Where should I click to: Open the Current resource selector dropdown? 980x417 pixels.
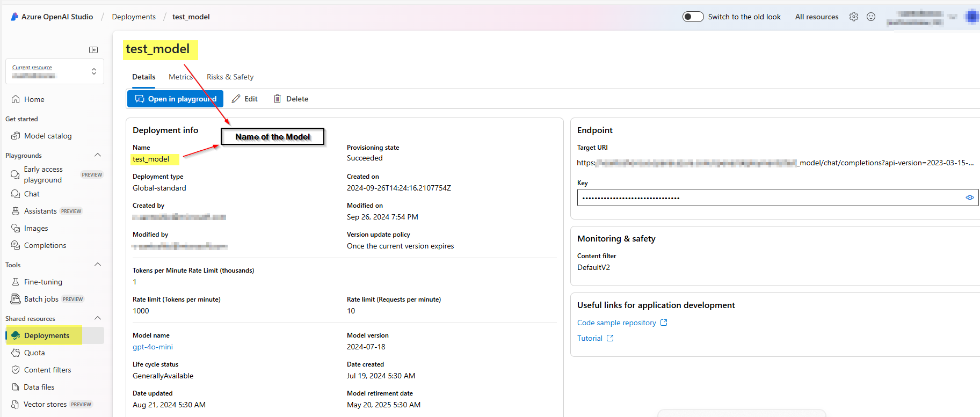pyautogui.click(x=55, y=71)
